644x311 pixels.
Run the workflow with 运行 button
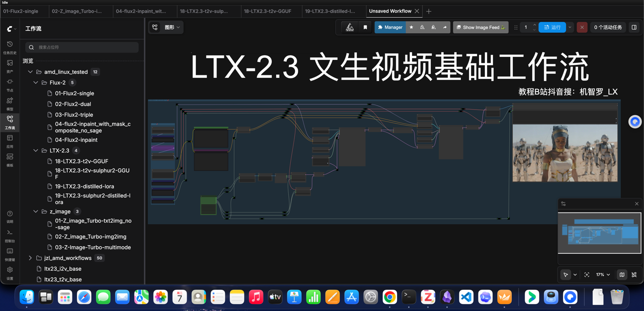(552, 27)
